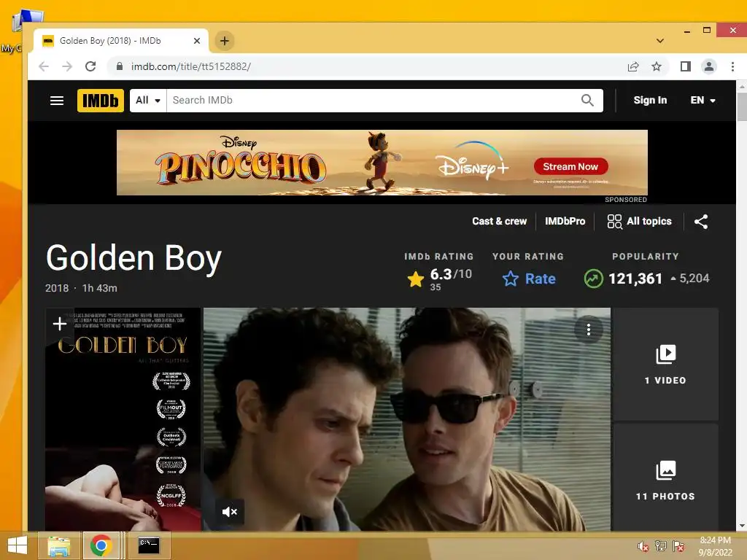
Task: Bookmark this page with star
Action: 657,66
